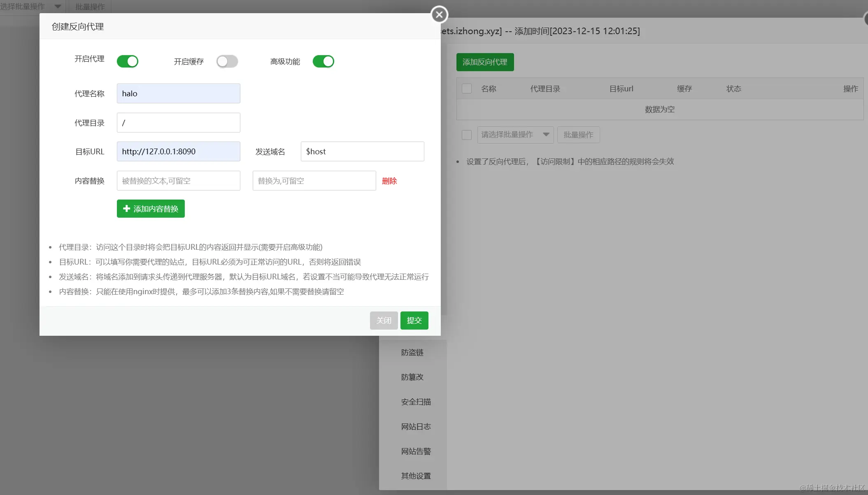This screenshot has width=868, height=495.
Task: Select the 安全扫描 sidebar item
Action: click(416, 402)
